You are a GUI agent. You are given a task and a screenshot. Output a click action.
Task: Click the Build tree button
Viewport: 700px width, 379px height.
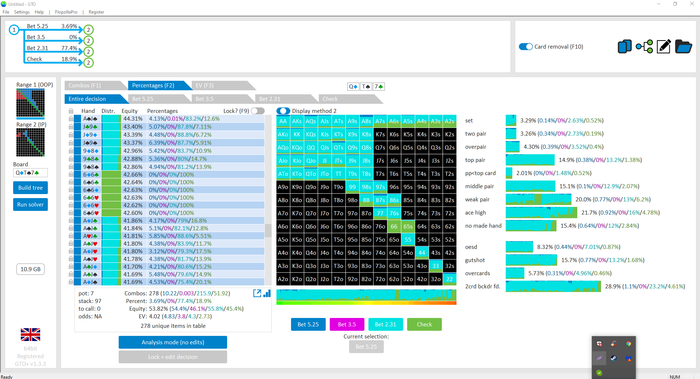point(30,187)
